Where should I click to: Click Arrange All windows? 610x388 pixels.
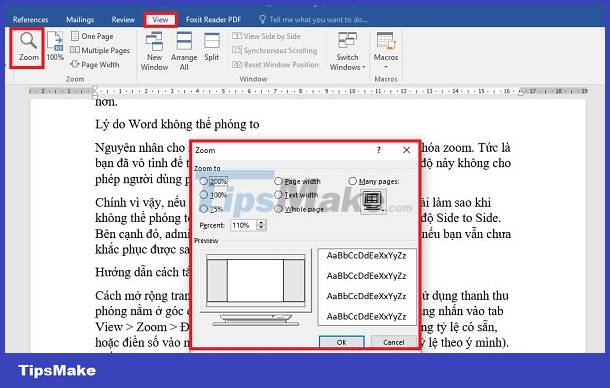pos(184,52)
